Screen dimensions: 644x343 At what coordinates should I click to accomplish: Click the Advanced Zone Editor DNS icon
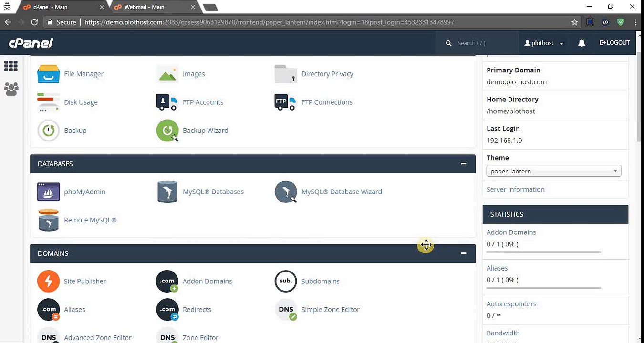point(48,336)
